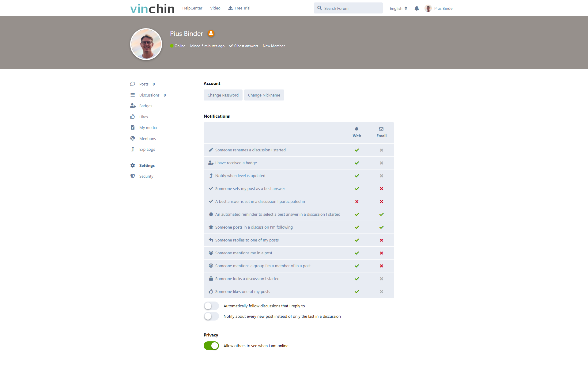Open the Badges sidebar item

point(145,106)
